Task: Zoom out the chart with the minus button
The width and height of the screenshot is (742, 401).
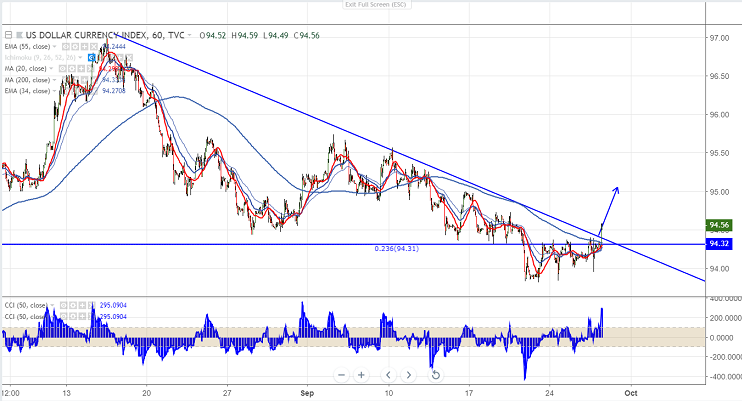Action: tap(341, 375)
